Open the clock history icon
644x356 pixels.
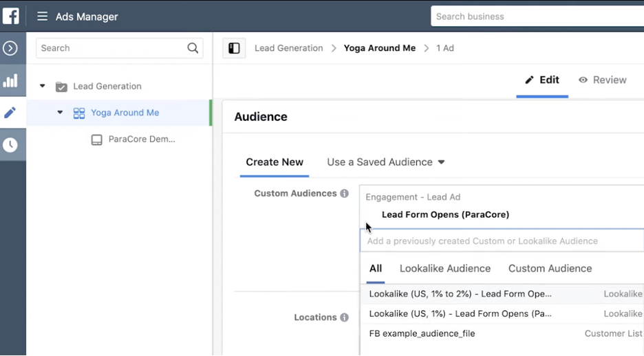[x=10, y=144]
